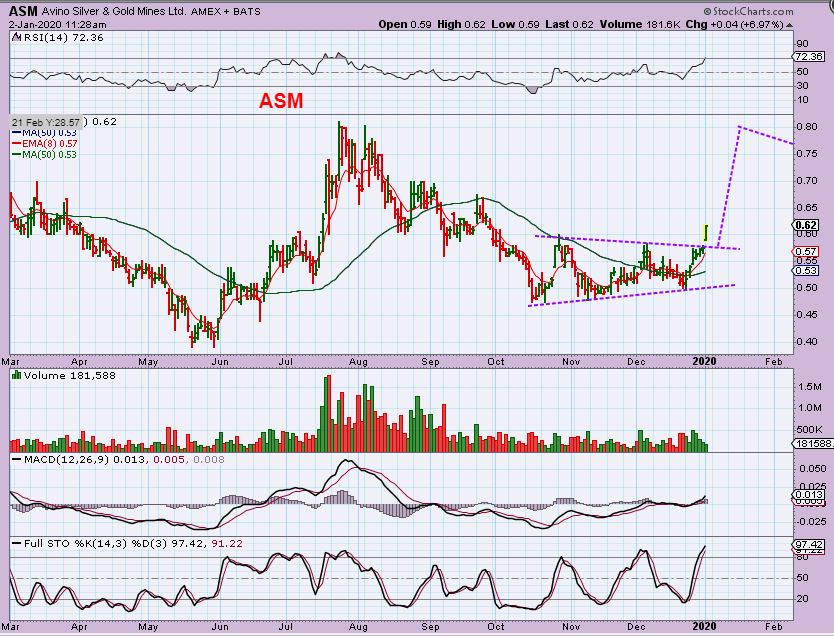Image resolution: width=834 pixels, height=636 pixels.
Task: Click the Volume 181,588 panel label
Action: [69, 375]
